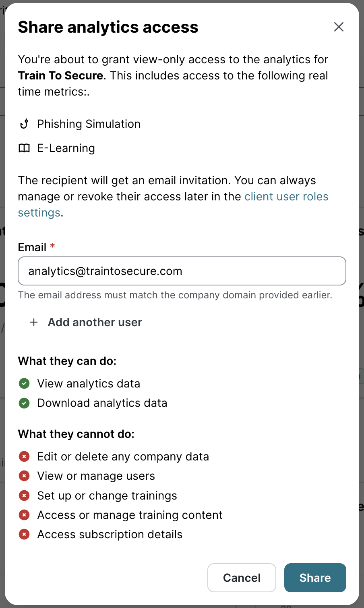Confirm by pressing the Share button
364x608 pixels.
pos(315,578)
